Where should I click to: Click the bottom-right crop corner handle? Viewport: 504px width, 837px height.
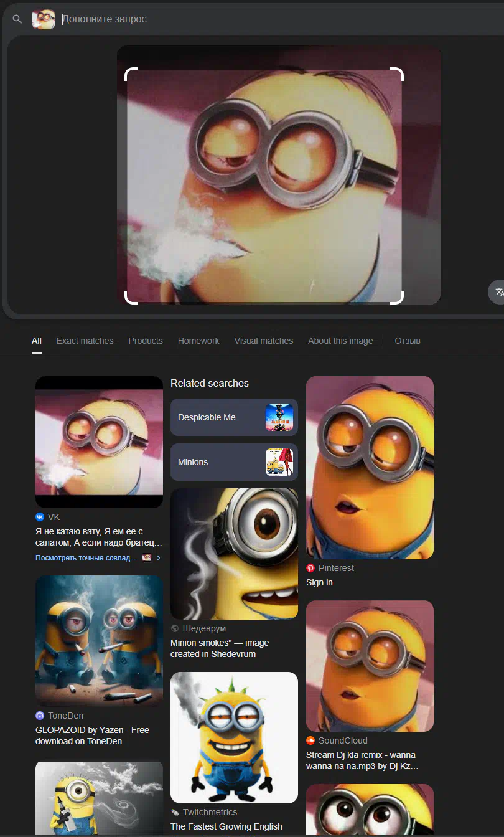(398, 298)
